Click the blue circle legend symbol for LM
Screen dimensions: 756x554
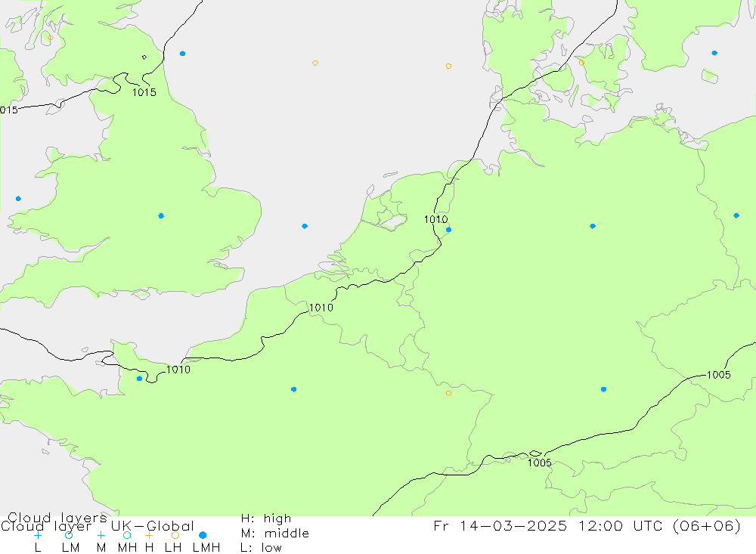69,535
